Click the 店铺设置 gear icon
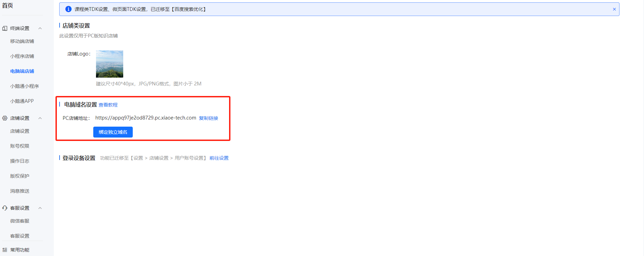Screen dimensions: 644x256 click(x=5, y=118)
